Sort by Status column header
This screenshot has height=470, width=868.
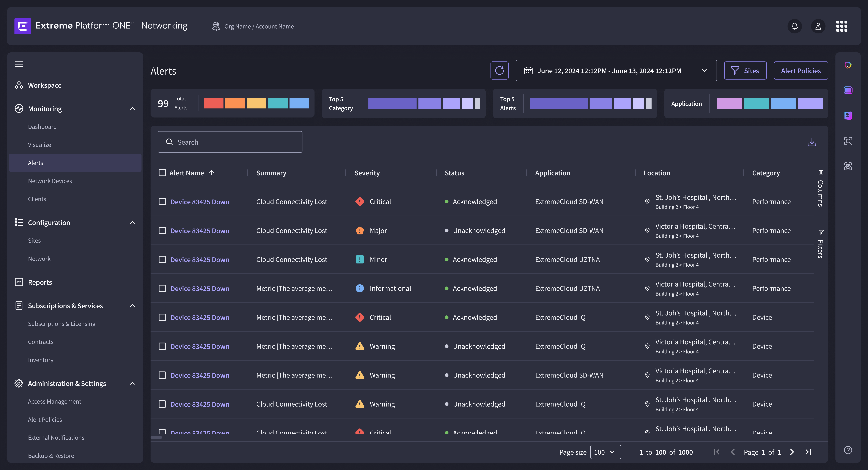(x=454, y=173)
